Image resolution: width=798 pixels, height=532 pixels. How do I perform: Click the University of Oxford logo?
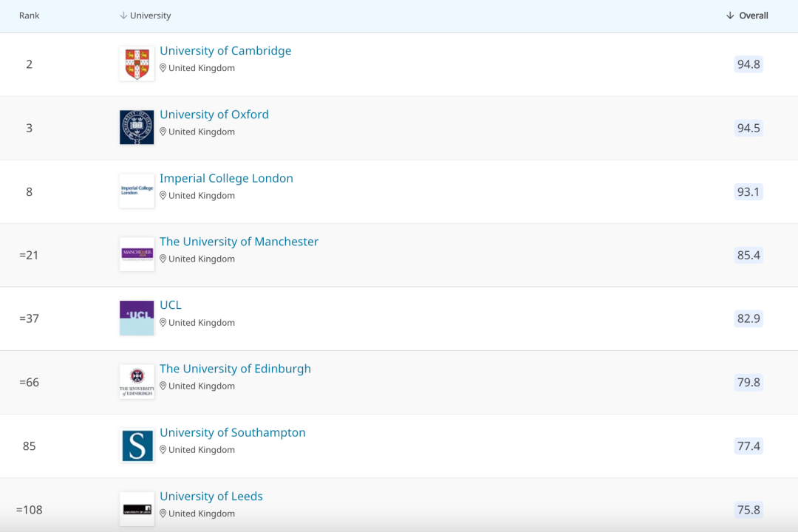point(137,127)
